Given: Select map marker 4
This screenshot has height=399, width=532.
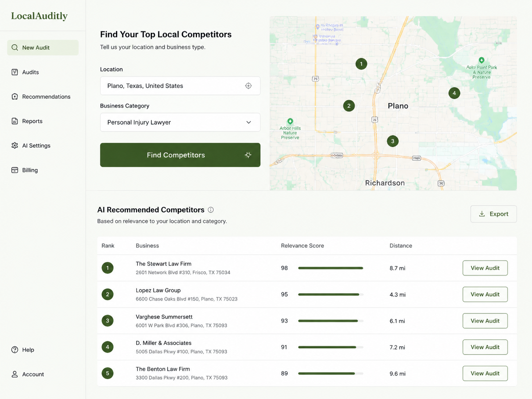Looking at the screenshot, I should [x=454, y=93].
